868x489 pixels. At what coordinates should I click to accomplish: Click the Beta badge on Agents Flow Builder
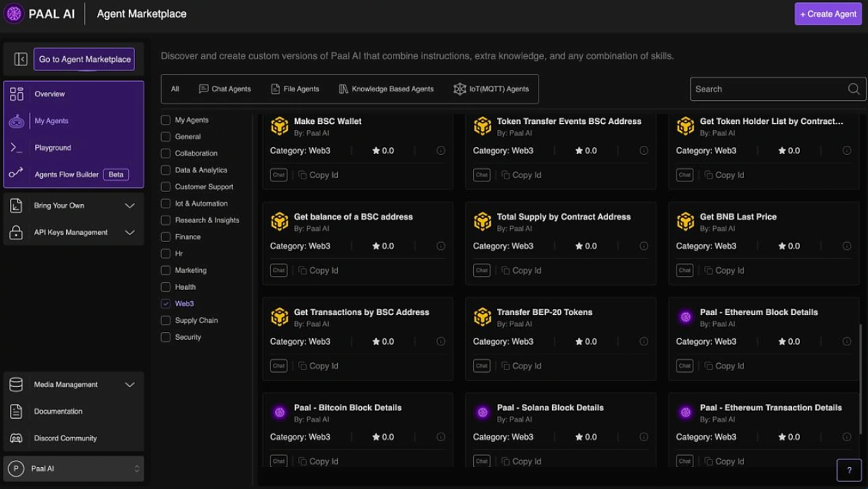point(116,174)
